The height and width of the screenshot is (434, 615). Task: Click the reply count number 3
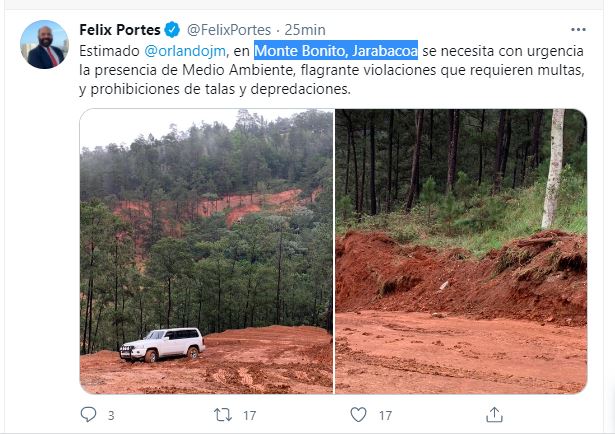111,415
